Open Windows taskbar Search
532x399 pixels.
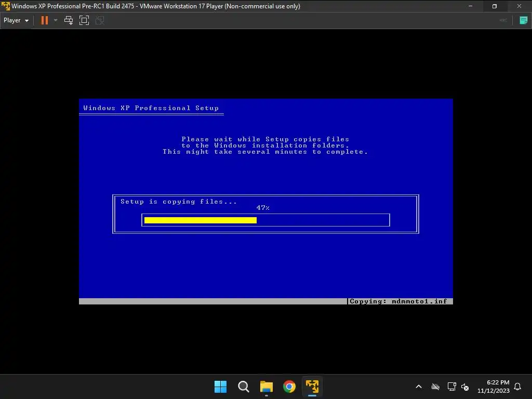tap(243, 387)
